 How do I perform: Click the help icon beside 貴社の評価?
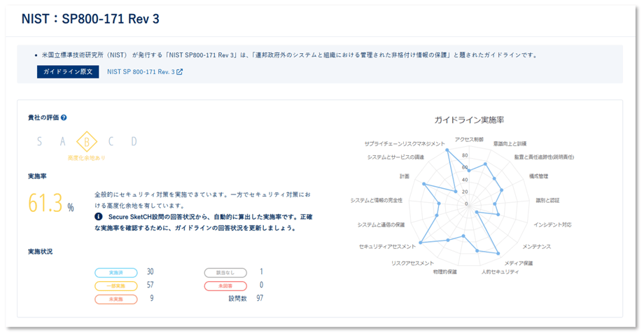click(x=64, y=118)
